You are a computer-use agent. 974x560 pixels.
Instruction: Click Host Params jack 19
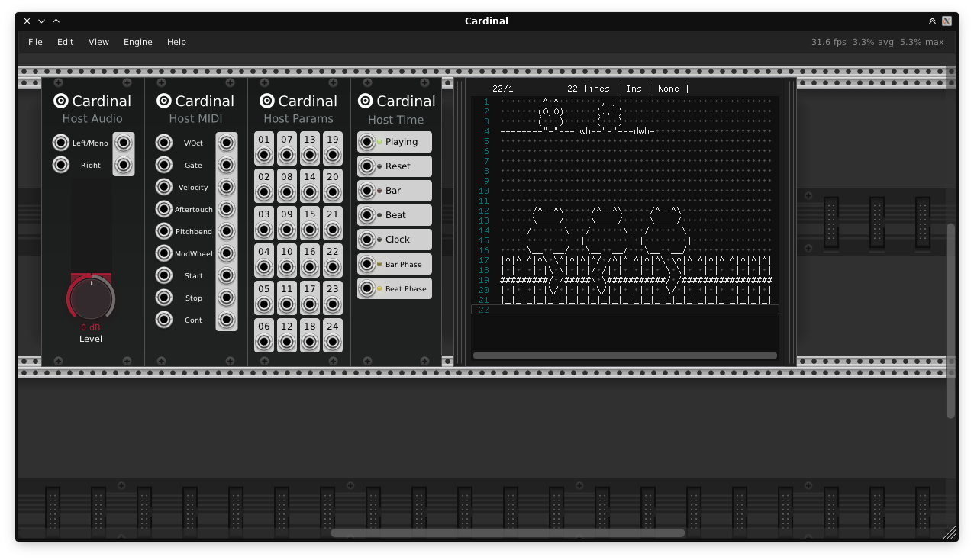[x=333, y=156]
